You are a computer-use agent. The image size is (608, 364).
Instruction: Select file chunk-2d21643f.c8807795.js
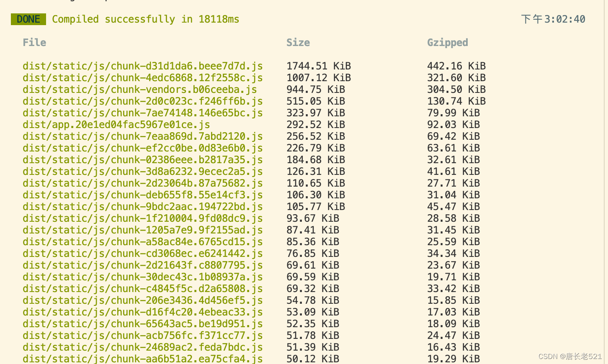coord(143,265)
